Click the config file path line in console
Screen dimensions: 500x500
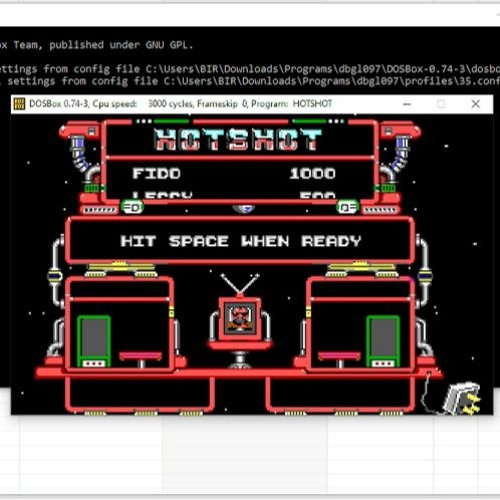point(250,69)
